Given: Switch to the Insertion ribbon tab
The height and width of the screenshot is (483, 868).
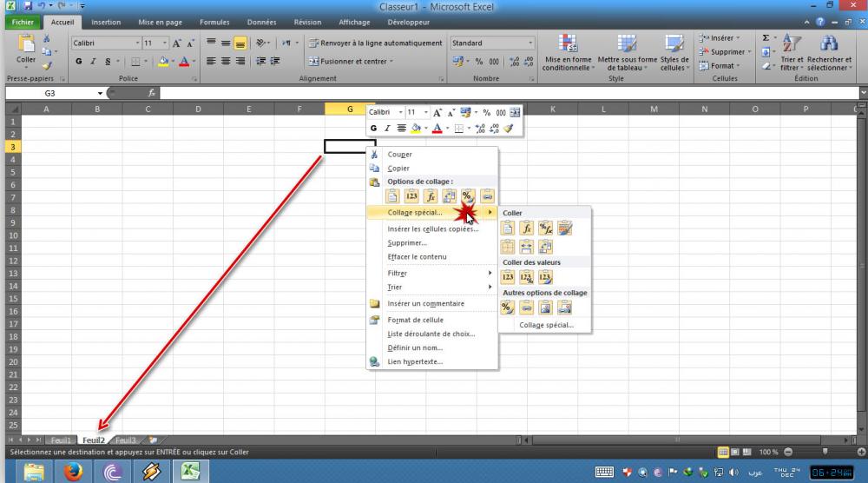Looking at the screenshot, I should 106,23.
